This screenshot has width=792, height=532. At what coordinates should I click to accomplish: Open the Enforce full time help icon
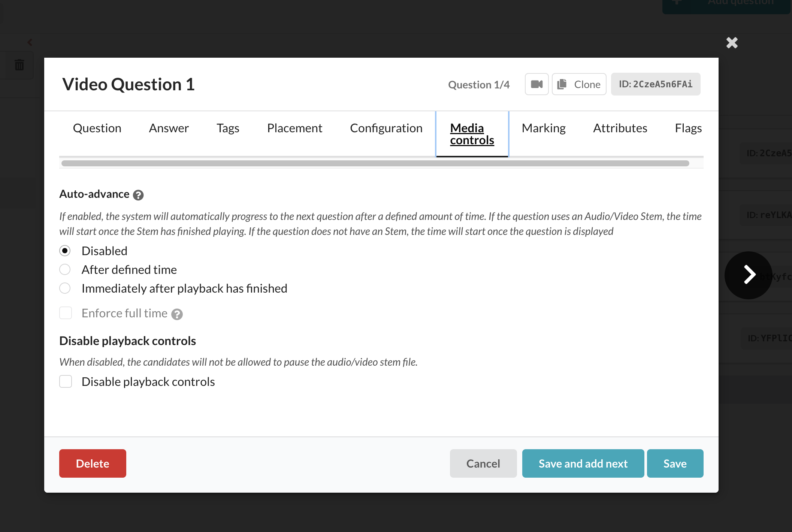coord(177,314)
